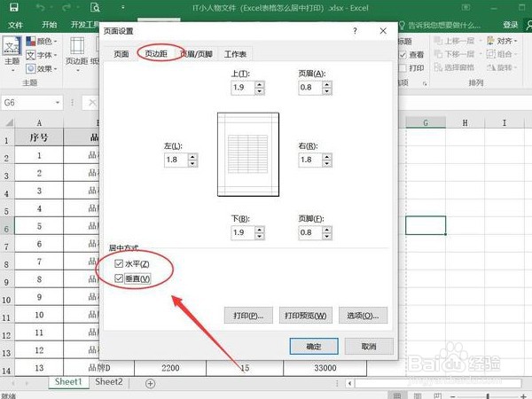Increase Header (页眉) margin up arrow
This screenshot has height=399, width=532.
click(x=326, y=84)
